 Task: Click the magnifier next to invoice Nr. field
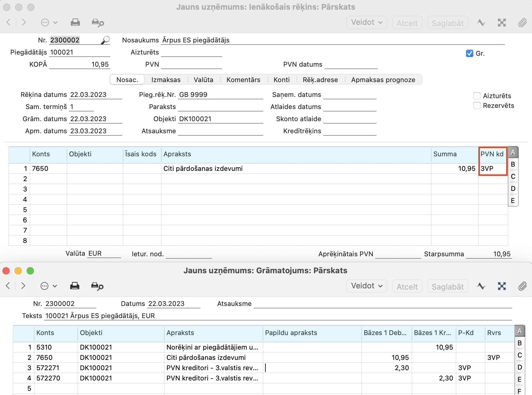(105, 40)
